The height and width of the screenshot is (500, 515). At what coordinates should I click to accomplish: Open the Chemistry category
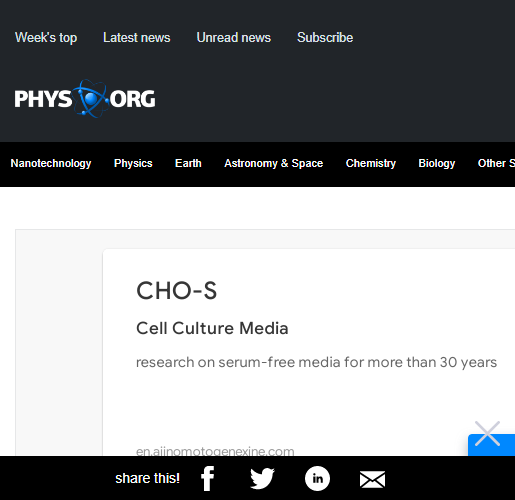pyautogui.click(x=371, y=163)
